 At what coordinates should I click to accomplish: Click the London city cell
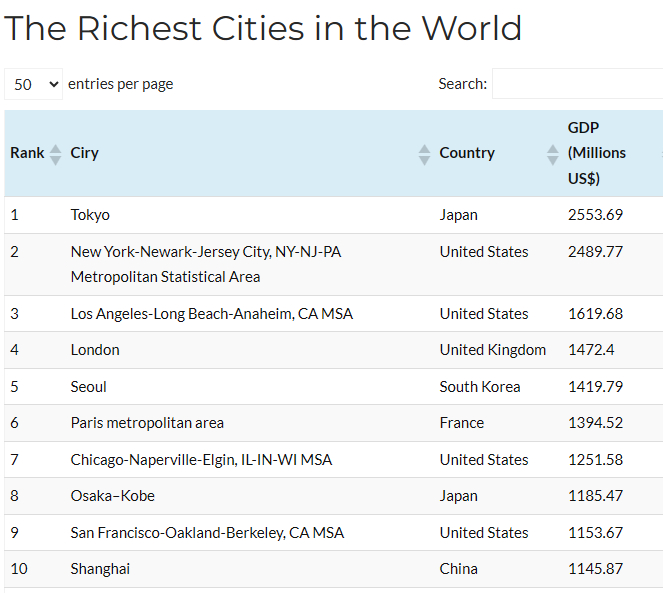coord(95,350)
